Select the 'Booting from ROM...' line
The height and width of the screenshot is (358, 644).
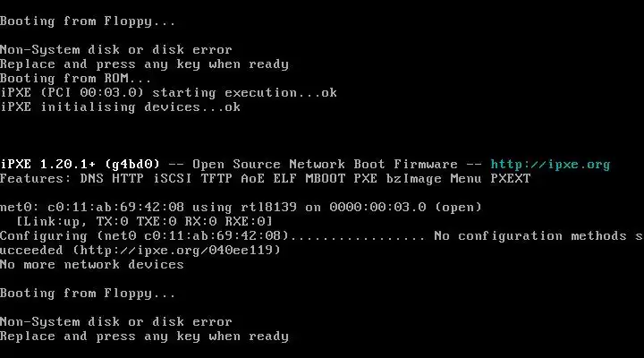[x=75, y=78]
